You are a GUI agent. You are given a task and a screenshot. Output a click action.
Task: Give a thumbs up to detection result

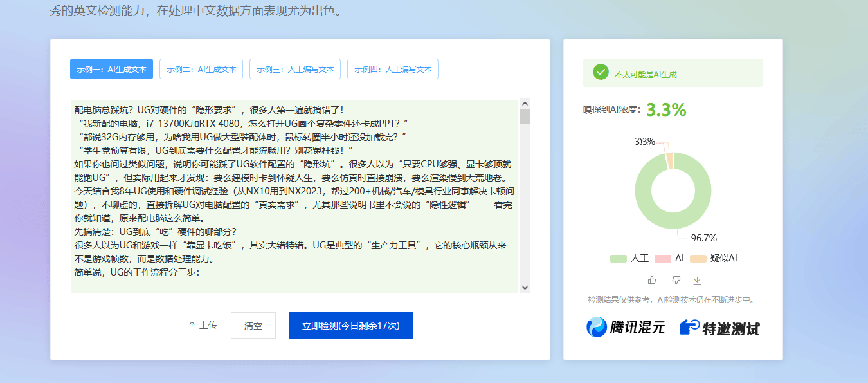(x=651, y=280)
